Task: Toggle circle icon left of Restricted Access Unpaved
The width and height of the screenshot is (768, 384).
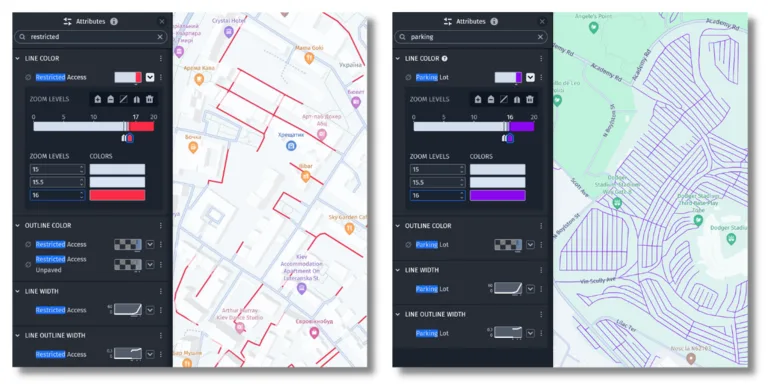Action: 28,264
